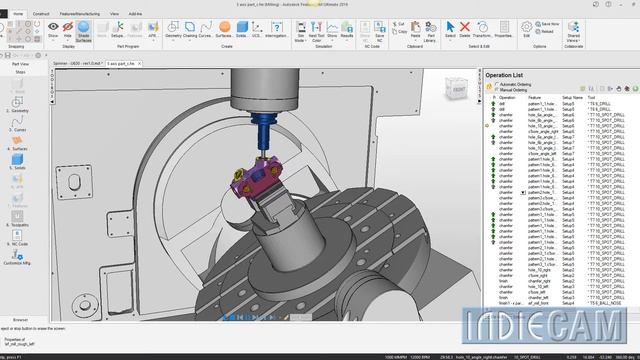Select finish operation with T6 6_BALL_NOSE tool
Viewport: 640px width, 360px height.
pos(561,303)
